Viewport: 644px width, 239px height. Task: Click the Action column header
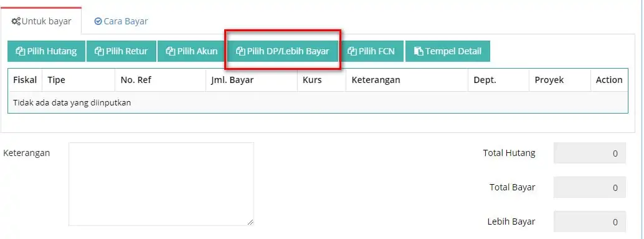609,80
